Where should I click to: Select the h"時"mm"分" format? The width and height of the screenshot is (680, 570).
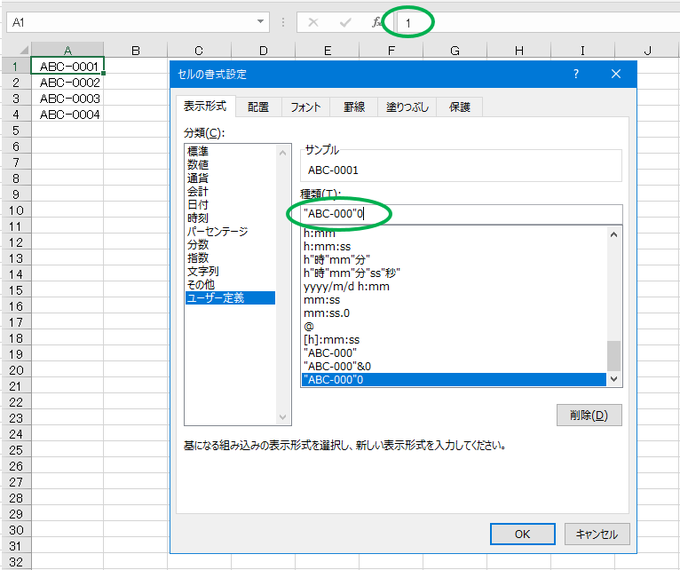(x=454, y=260)
